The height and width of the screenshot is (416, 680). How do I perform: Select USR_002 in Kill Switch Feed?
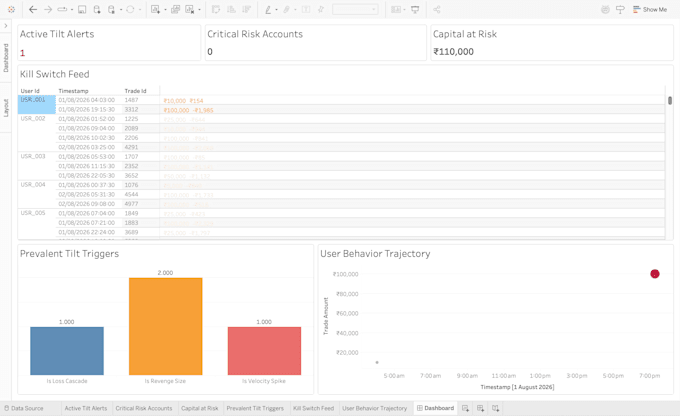tap(37, 133)
